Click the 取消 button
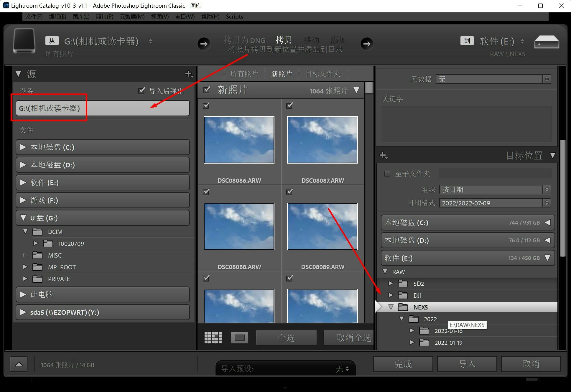 (x=531, y=364)
